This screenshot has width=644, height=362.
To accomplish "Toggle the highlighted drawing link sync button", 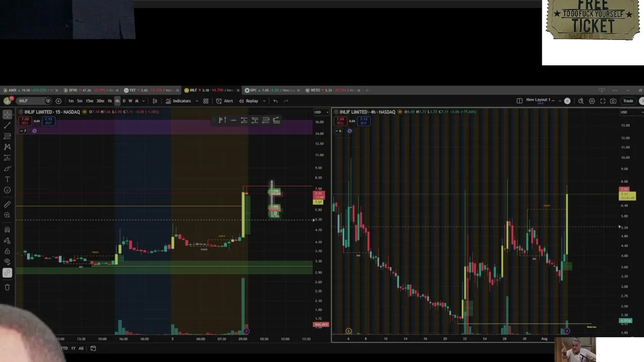I will tap(7, 273).
